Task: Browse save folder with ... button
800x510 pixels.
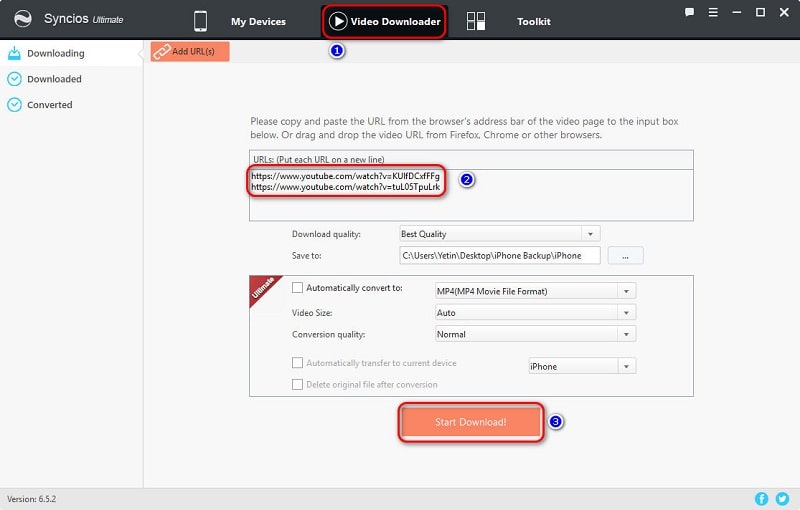Action: coord(626,256)
